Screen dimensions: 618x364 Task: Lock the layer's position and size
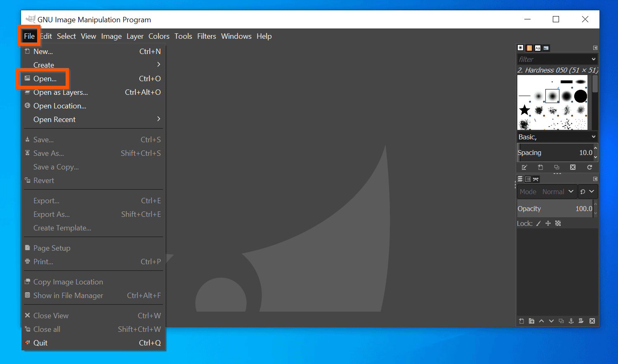tap(548, 223)
